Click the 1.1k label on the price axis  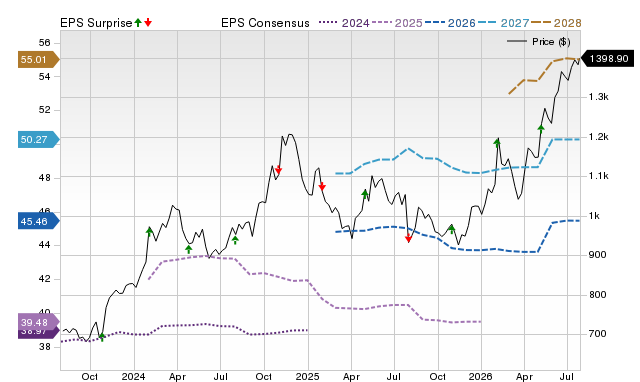pyautogui.click(x=598, y=176)
